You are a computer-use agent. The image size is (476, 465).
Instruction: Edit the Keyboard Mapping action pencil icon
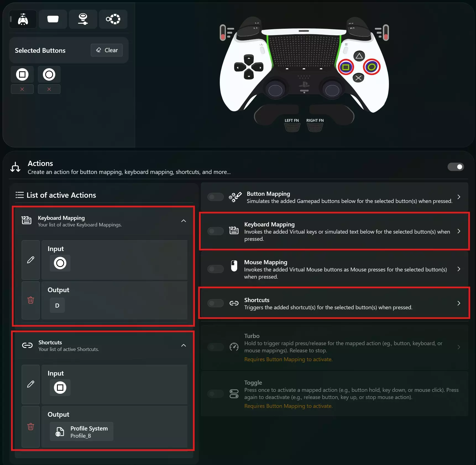pos(31,260)
